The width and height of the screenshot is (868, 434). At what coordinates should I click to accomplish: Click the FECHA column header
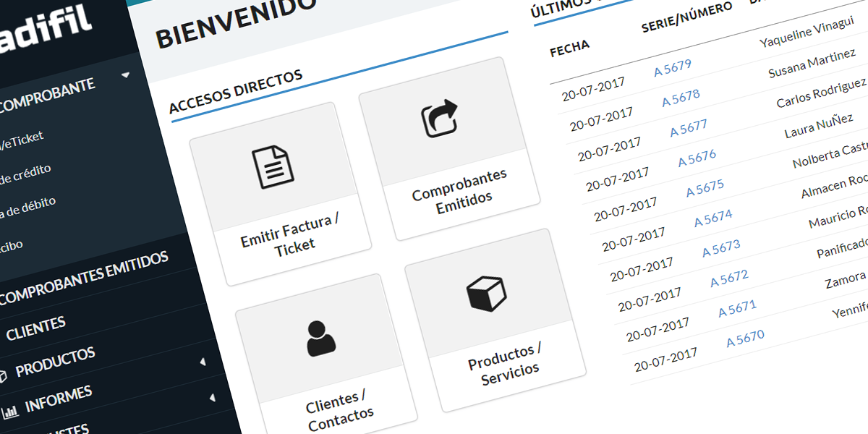click(570, 48)
